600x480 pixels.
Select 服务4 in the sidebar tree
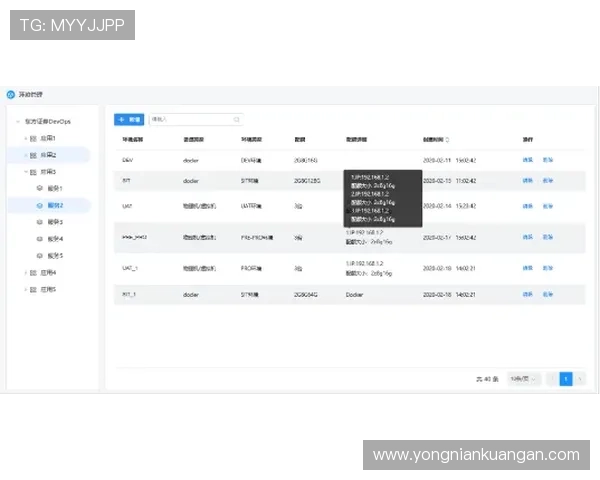(55, 239)
